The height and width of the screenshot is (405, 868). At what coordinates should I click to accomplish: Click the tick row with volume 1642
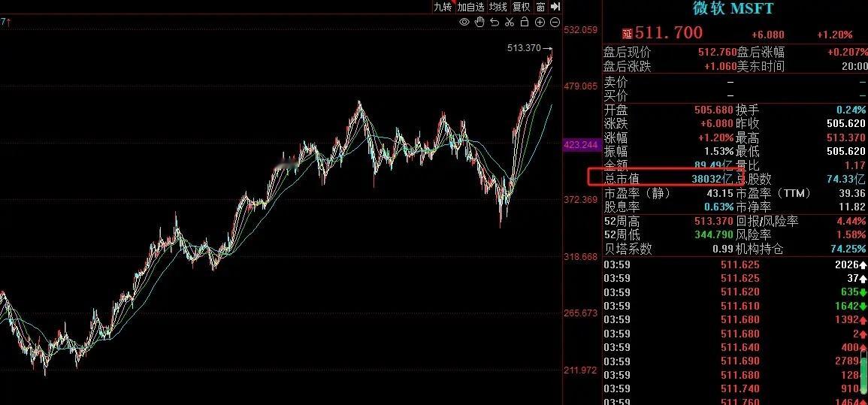point(735,306)
